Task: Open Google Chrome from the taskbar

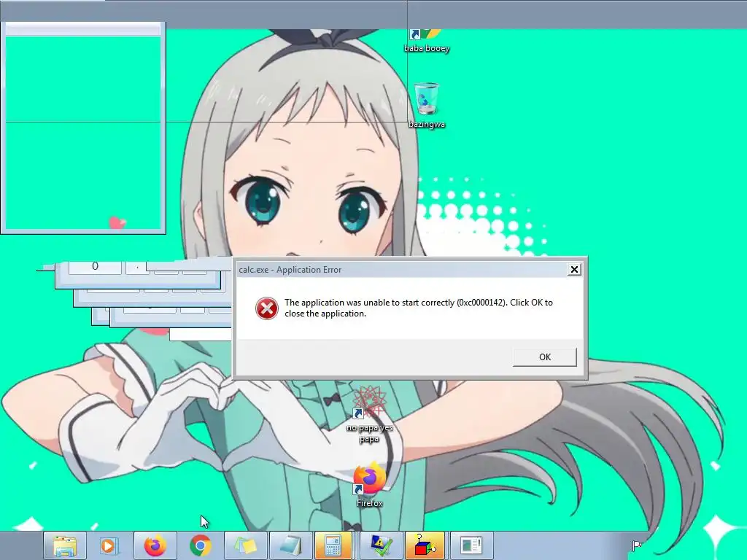Action: [201, 545]
